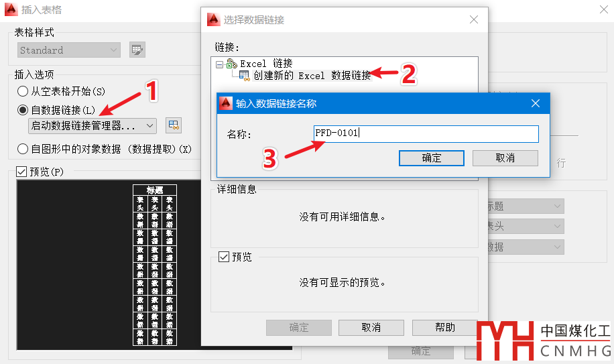
Task: Select 自数据链接(L) radio button
Action: pos(23,110)
